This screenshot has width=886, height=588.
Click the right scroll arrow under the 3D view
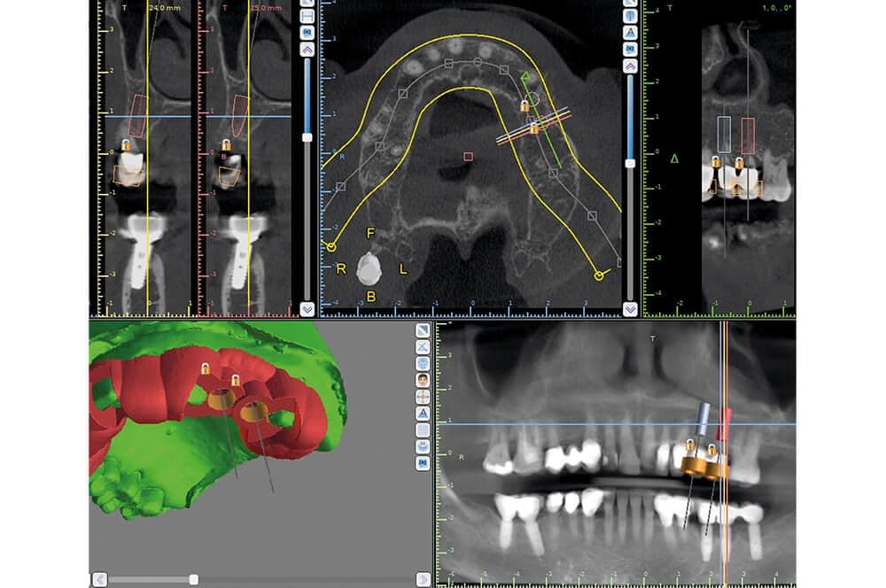[x=424, y=579]
